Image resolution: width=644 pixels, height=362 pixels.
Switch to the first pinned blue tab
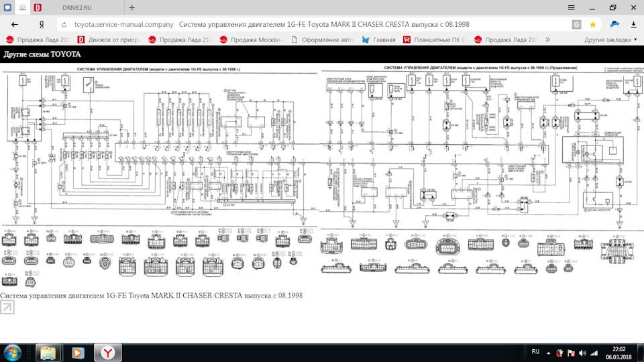pyautogui.click(x=7, y=7)
